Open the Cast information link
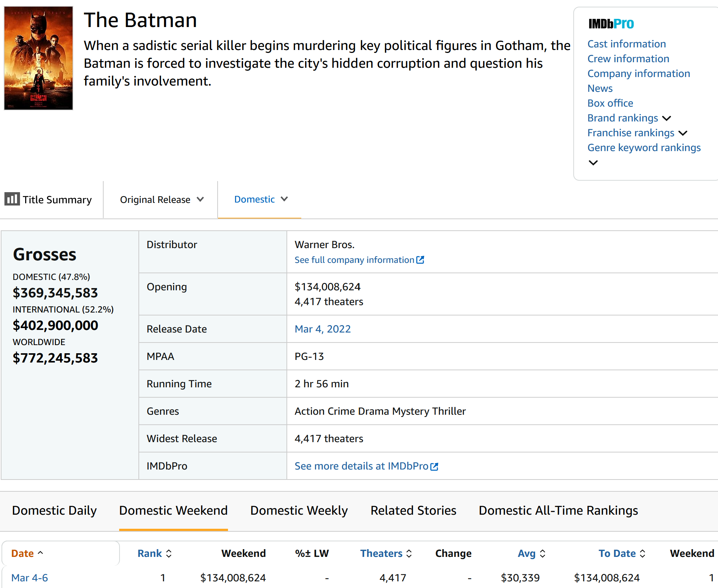The height and width of the screenshot is (588, 718). (x=627, y=44)
